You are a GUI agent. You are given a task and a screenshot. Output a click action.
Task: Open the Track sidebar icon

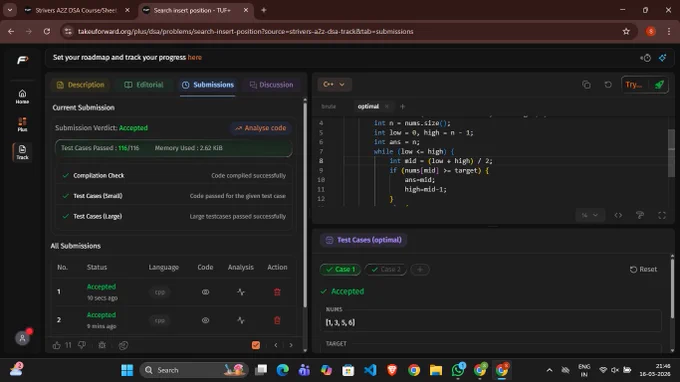pyautogui.click(x=22, y=152)
